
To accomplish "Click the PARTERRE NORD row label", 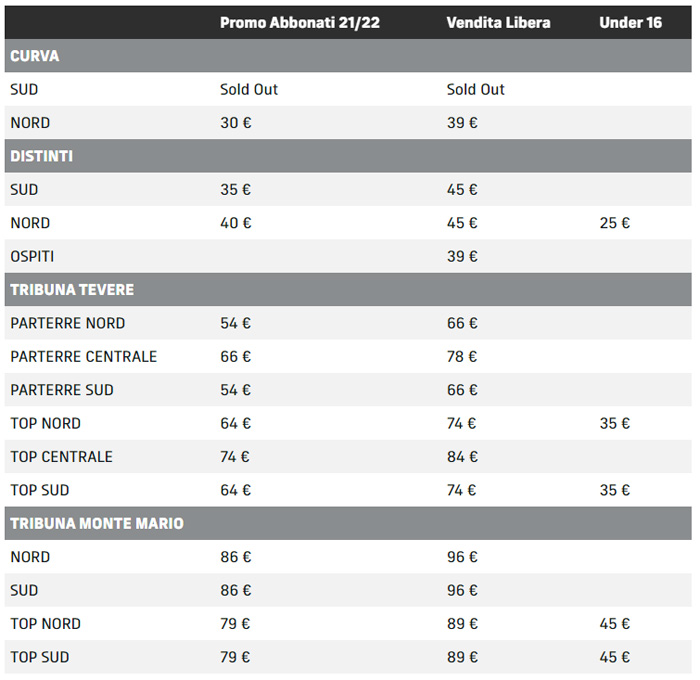I will point(67,323).
